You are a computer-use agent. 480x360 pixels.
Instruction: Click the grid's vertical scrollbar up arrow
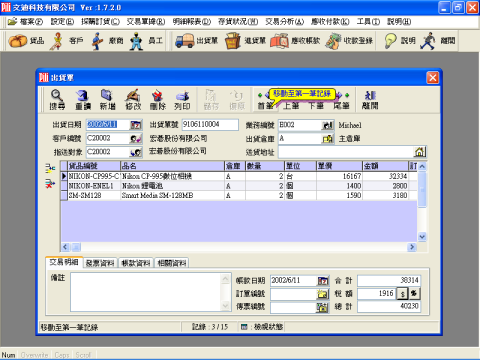[x=422, y=166]
